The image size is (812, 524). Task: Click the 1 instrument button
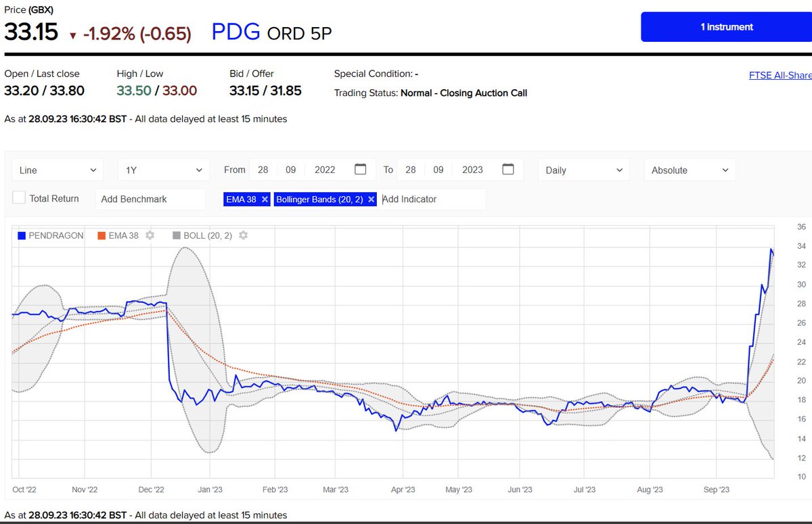point(727,27)
